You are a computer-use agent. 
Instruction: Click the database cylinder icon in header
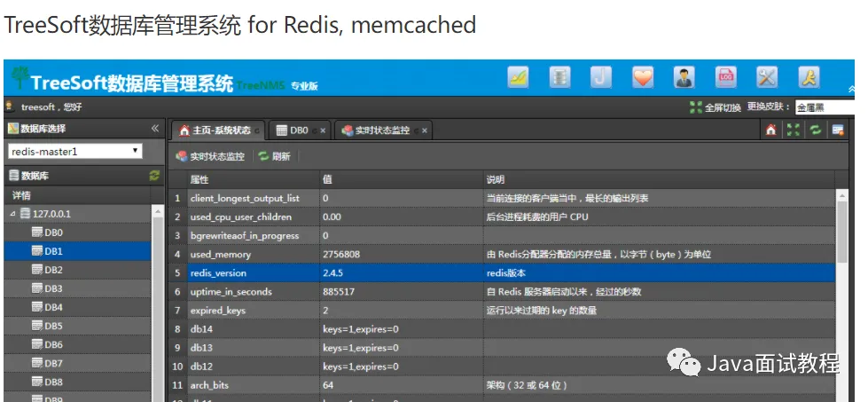[559, 77]
